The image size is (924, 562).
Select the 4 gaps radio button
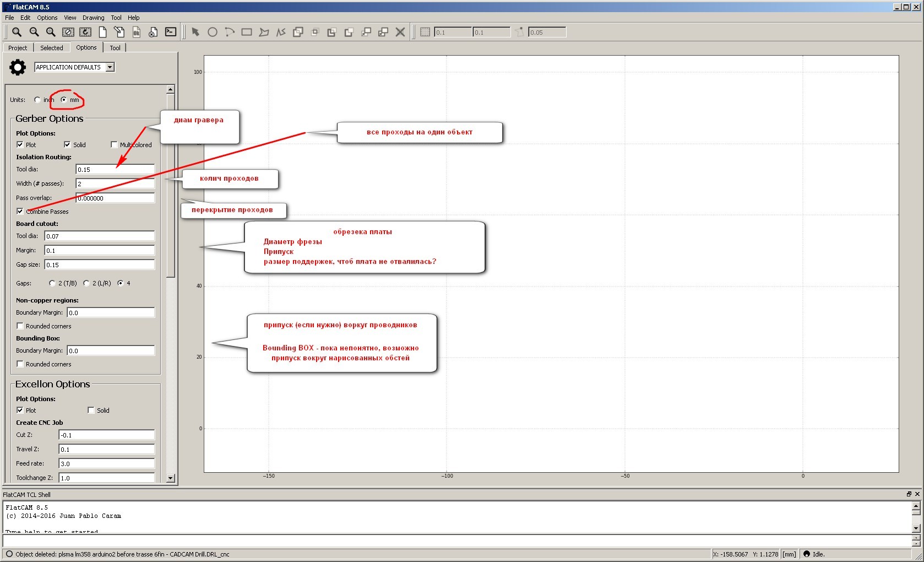pyautogui.click(x=121, y=283)
